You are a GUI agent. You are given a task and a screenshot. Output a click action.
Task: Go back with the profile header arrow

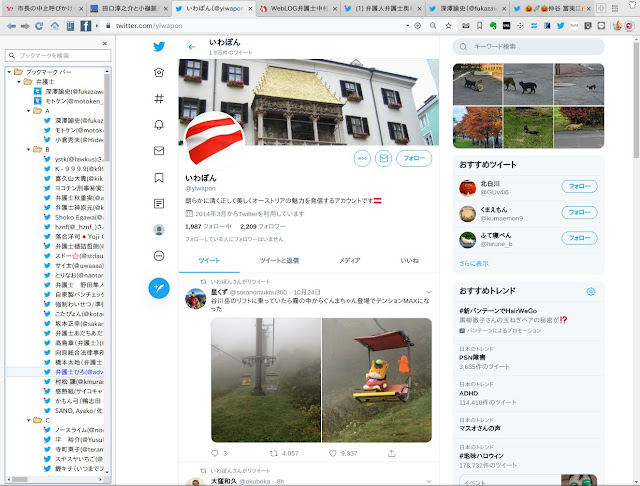point(192,47)
